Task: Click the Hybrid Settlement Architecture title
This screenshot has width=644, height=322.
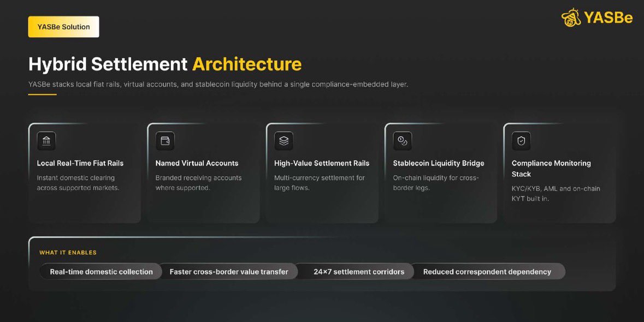Action: [x=165, y=64]
